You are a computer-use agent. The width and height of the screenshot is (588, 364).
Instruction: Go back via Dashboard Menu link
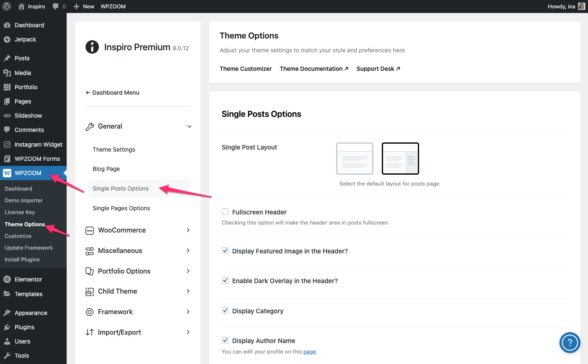(112, 93)
